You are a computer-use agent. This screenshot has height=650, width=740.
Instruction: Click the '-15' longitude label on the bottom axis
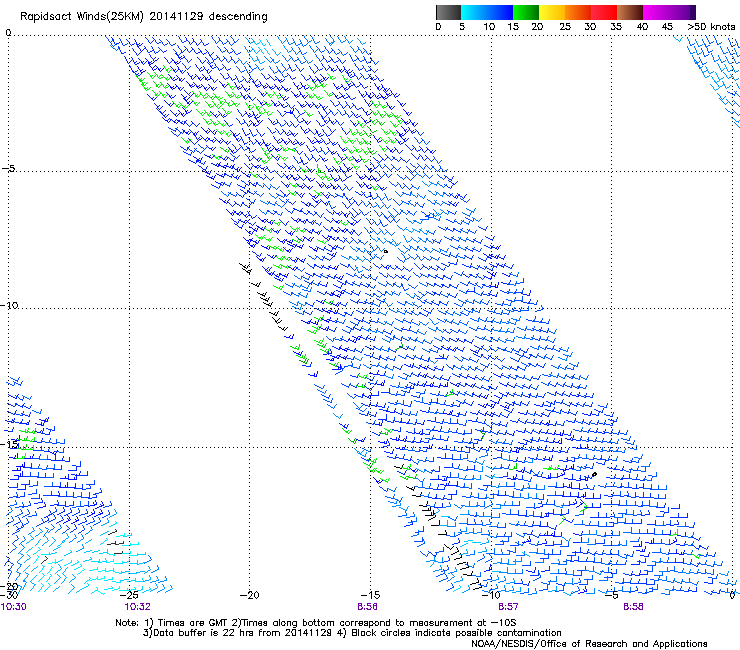pyautogui.click(x=370, y=595)
